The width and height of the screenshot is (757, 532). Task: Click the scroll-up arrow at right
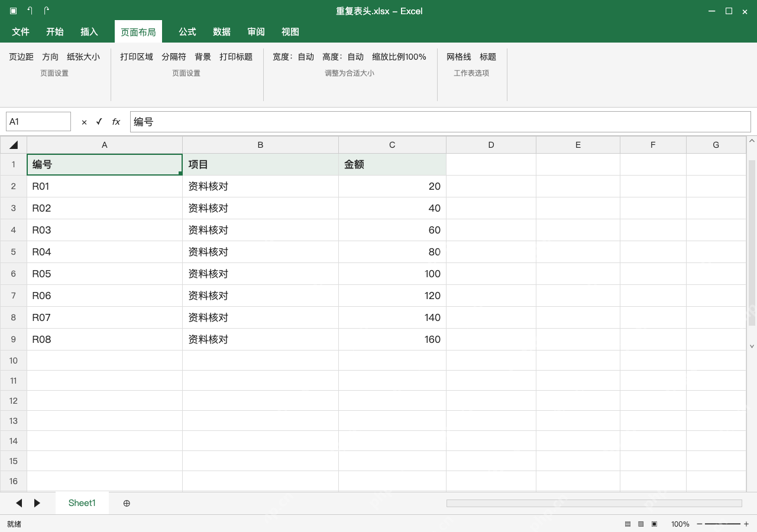[752, 141]
